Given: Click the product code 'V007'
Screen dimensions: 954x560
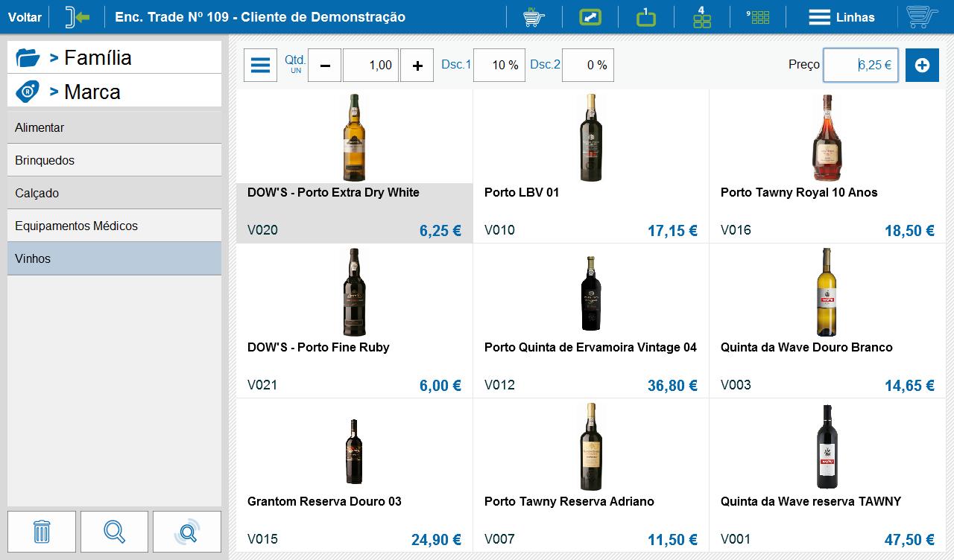Looking at the screenshot, I should (x=499, y=539).
